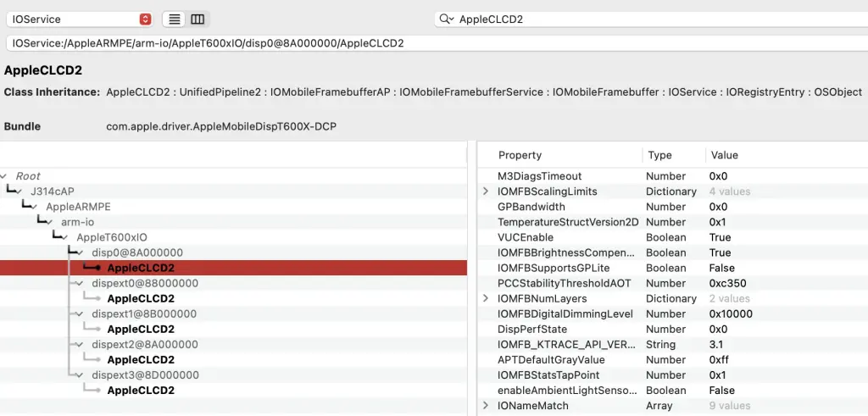The height and width of the screenshot is (416, 868).
Task: Click the IOService path field
Action: [437, 43]
